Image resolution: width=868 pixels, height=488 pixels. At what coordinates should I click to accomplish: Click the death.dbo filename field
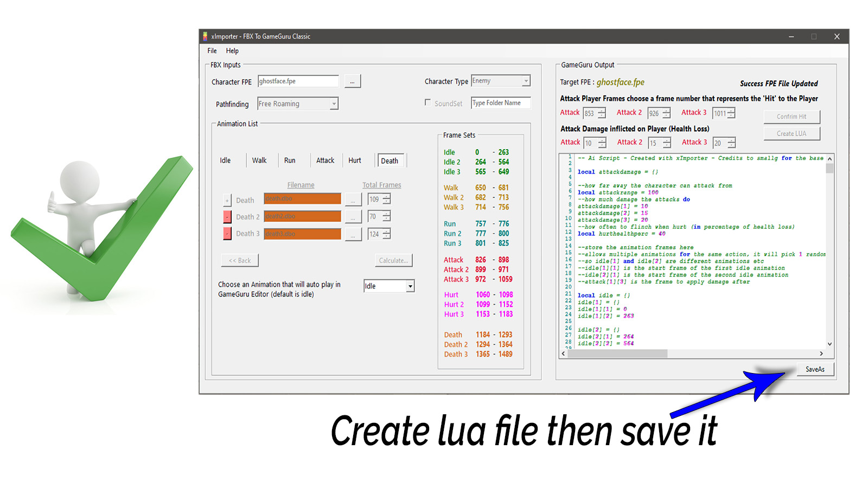303,199
